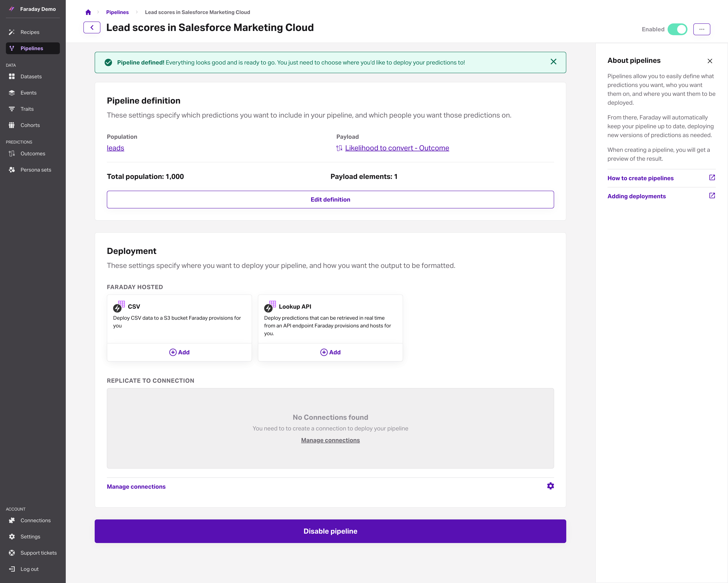Open Likelihood to convert - Outcome link
The height and width of the screenshot is (583, 728).
pos(397,148)
